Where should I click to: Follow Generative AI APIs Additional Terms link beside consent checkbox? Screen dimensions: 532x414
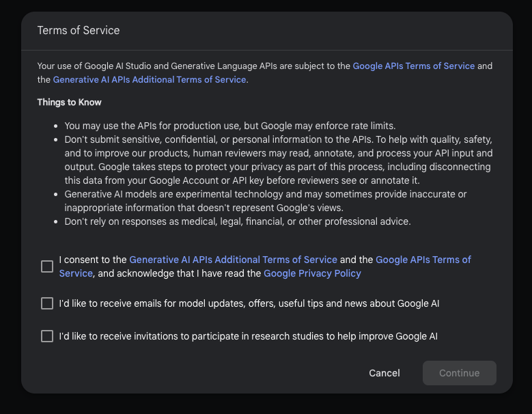click(x=233, y=260)
